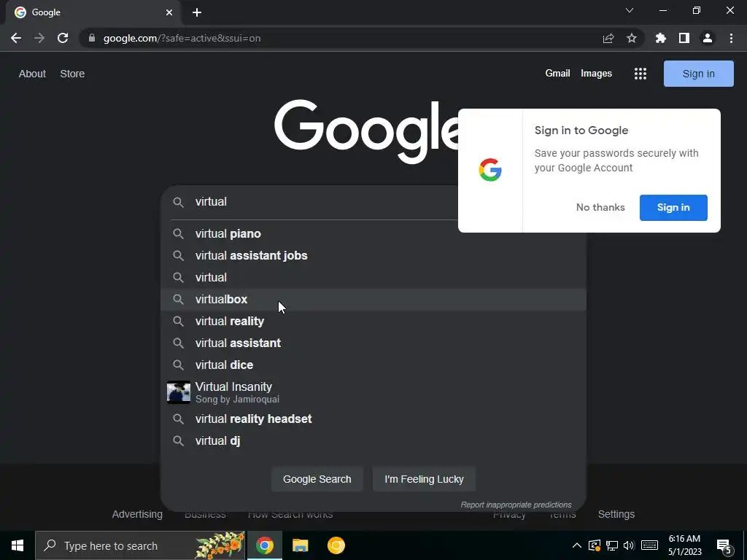The image size is (747, 560).
Task: Click the browser forward arrow
Action: 39,38
